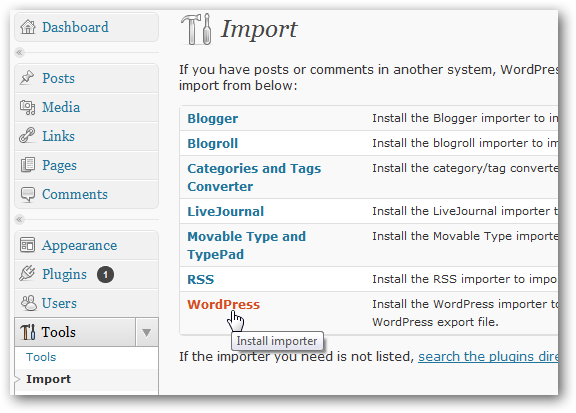
Task: Click the Pages document icon
Action: [x=28, y=165]
